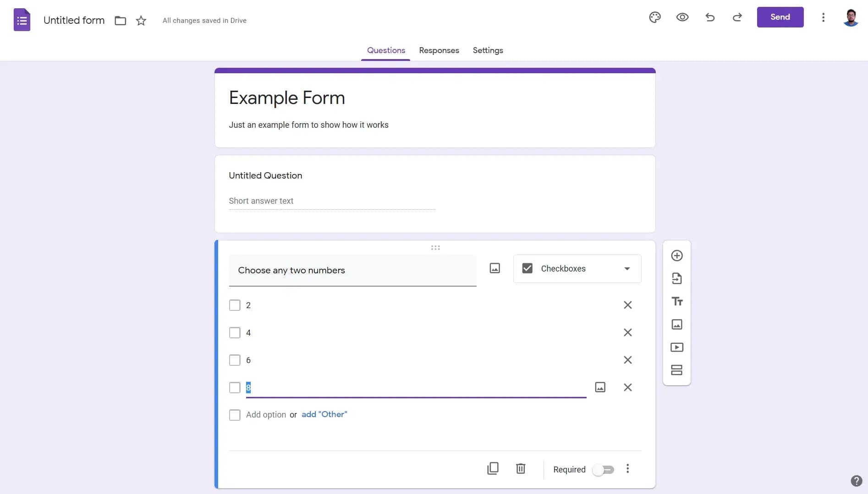Open the customize theme palette

point(655,17)
